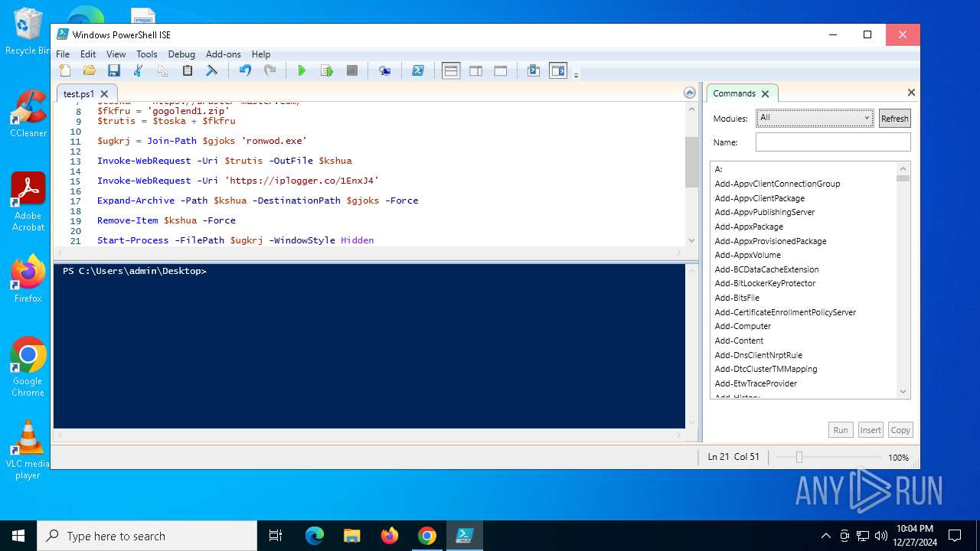Open the View menu
The height and width of the screenshot is (551, 980).
(x=116, y=54)
